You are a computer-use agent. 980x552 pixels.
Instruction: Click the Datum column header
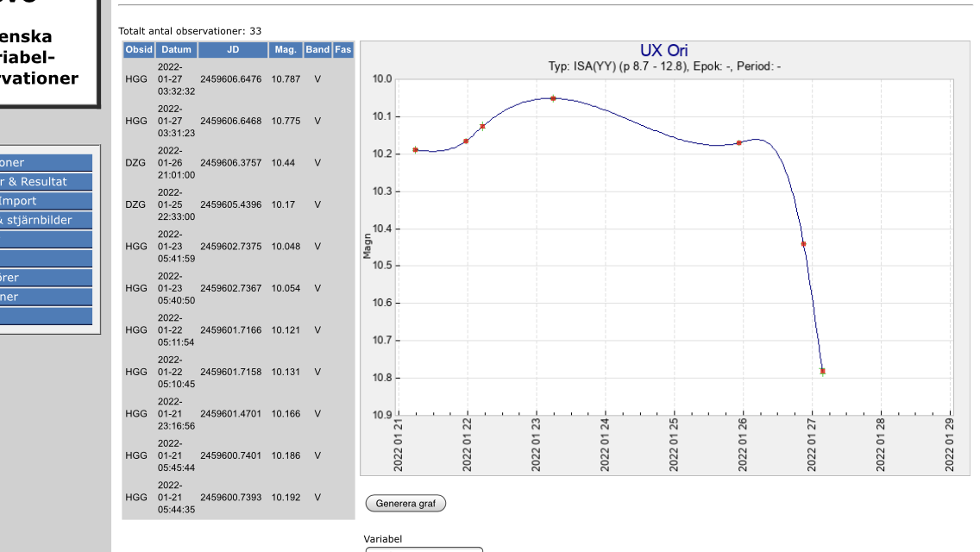[176, 50]
